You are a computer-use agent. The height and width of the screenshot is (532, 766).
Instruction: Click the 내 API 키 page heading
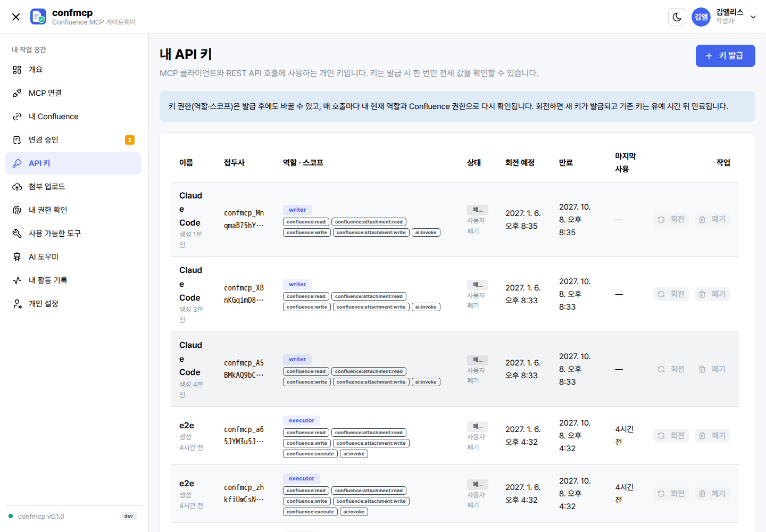point(186,54)
